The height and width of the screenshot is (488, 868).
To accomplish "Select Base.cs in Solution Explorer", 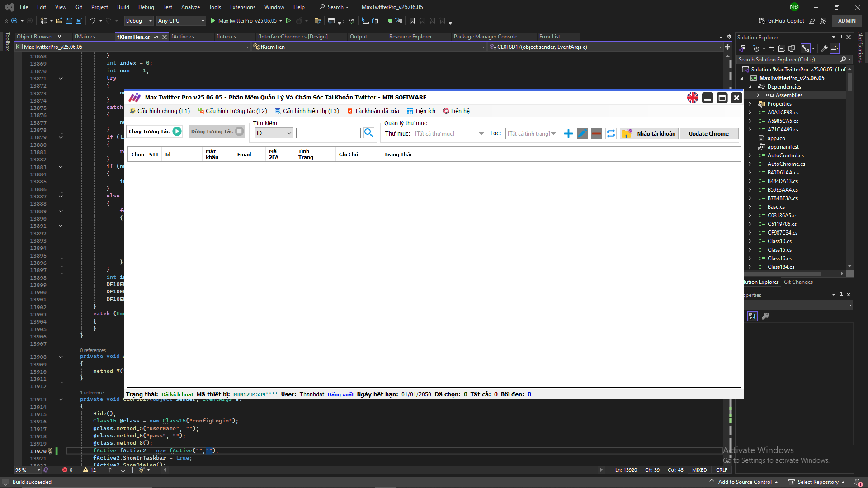I will click(x=776, y=207).
